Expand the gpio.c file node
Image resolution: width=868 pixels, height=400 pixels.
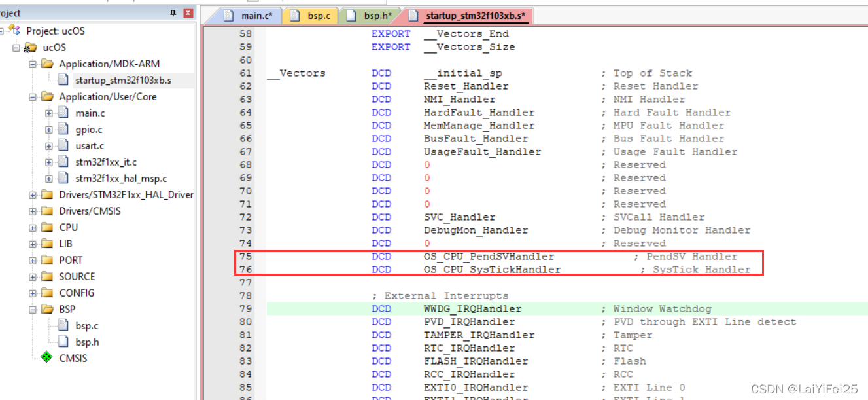pyautogui.click(x=49, y=129)
